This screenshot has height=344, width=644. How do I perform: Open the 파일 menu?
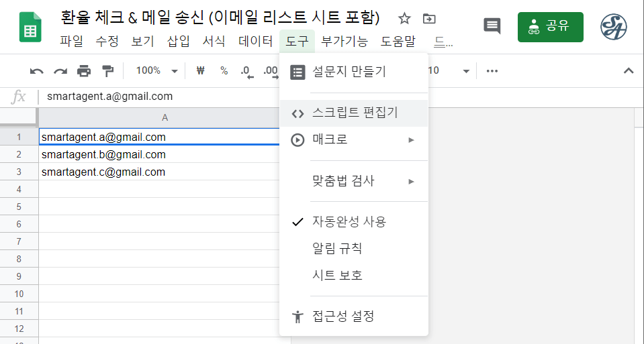point(71,41)
